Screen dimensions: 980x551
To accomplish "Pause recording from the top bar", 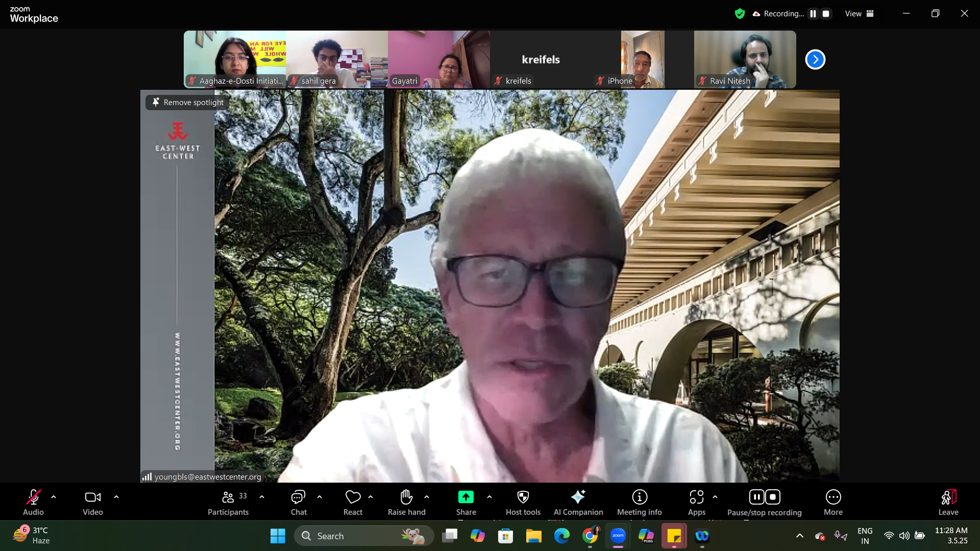I will (x=813, y=14).
